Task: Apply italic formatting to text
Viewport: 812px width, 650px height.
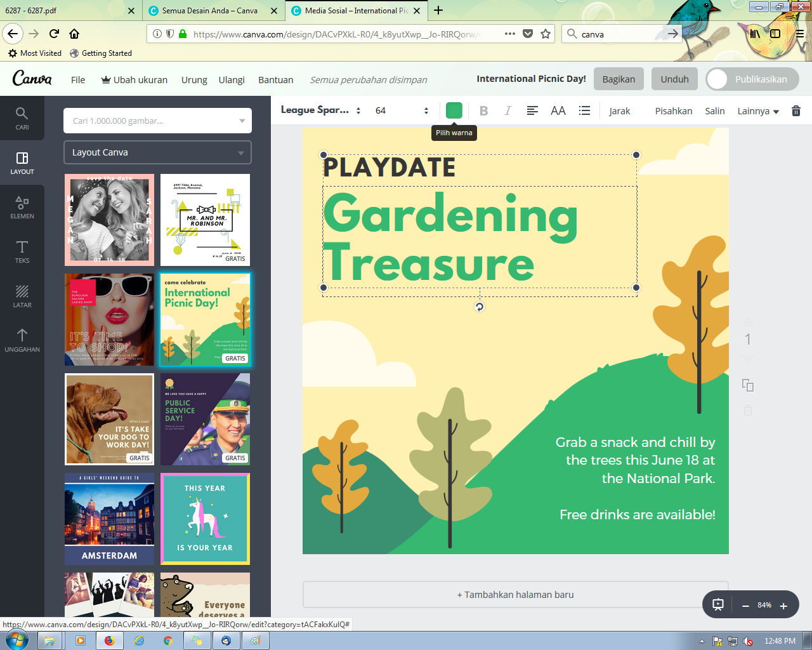Action: 507,110
